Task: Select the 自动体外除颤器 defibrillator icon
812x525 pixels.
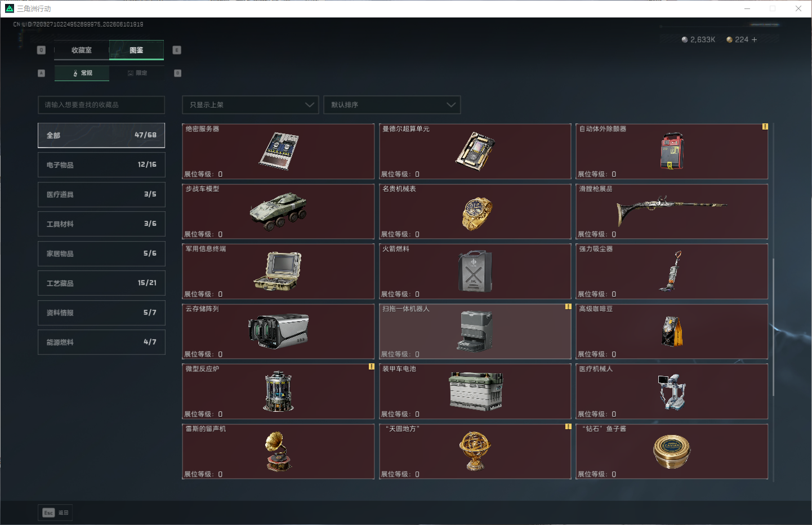Action: (x=672, y=151)
